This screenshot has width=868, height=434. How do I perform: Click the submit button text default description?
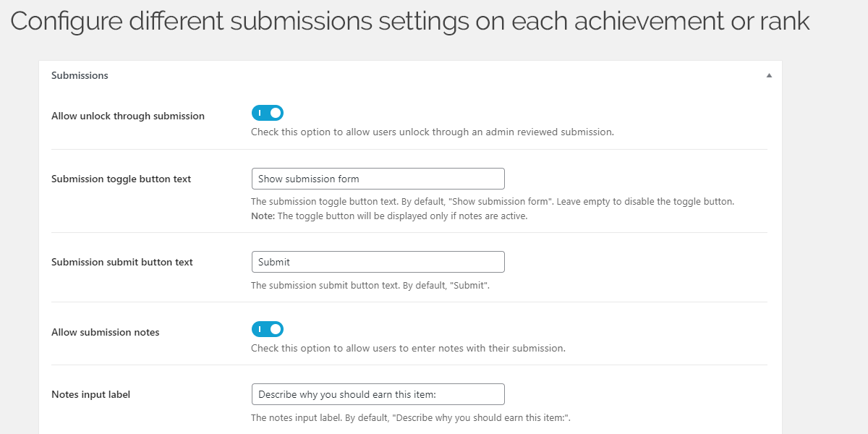370,286
